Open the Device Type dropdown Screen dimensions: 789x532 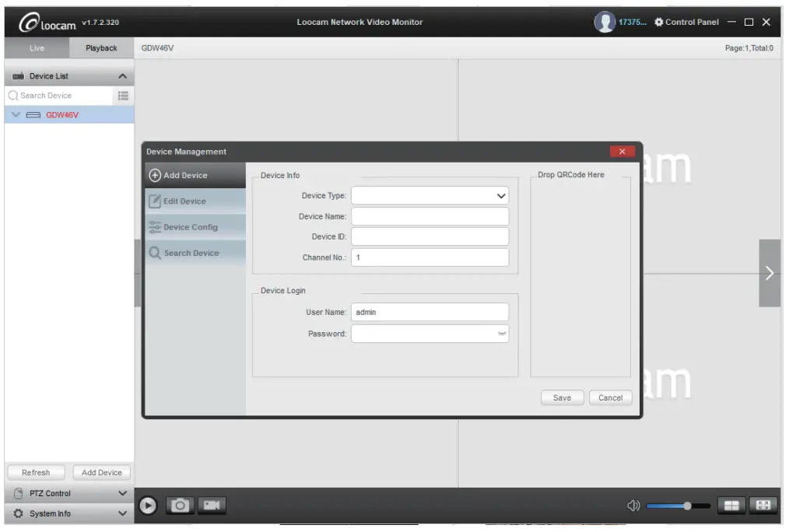click(x=430, y=195)
